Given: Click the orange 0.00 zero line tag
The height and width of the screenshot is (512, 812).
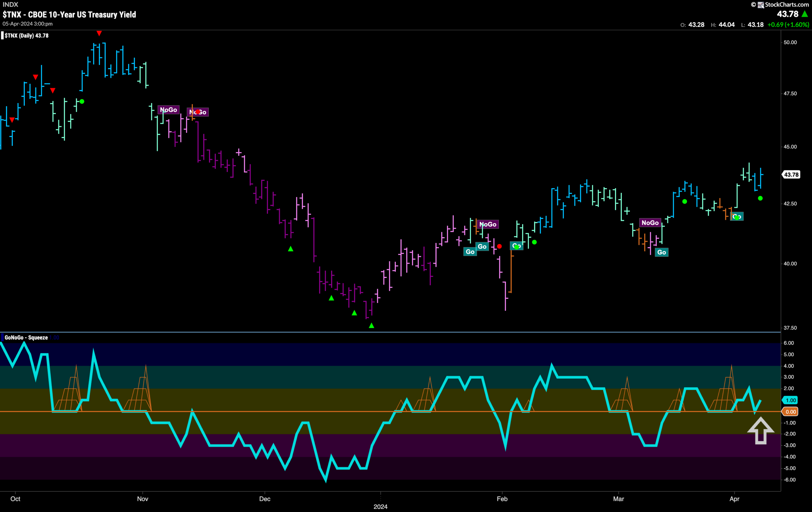Looking at the screenshot, I should [x=790, y=411].
